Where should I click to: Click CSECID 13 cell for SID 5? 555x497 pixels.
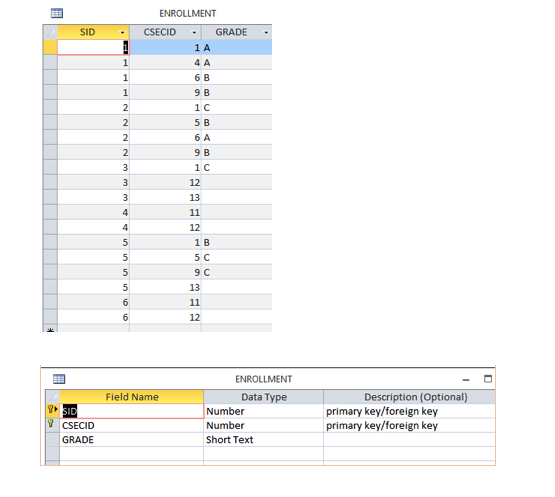coord(165,287)
